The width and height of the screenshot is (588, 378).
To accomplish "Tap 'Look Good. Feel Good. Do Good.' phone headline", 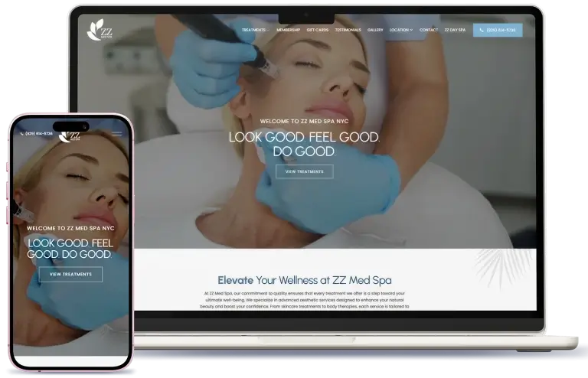I will point(70,249).
